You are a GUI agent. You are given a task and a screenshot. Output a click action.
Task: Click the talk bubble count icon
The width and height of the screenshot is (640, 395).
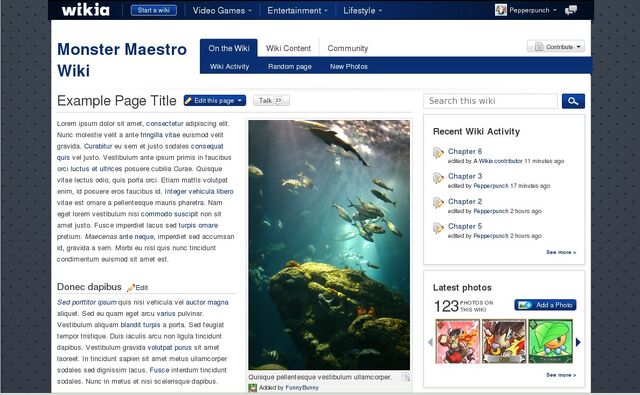click(278, 100)
